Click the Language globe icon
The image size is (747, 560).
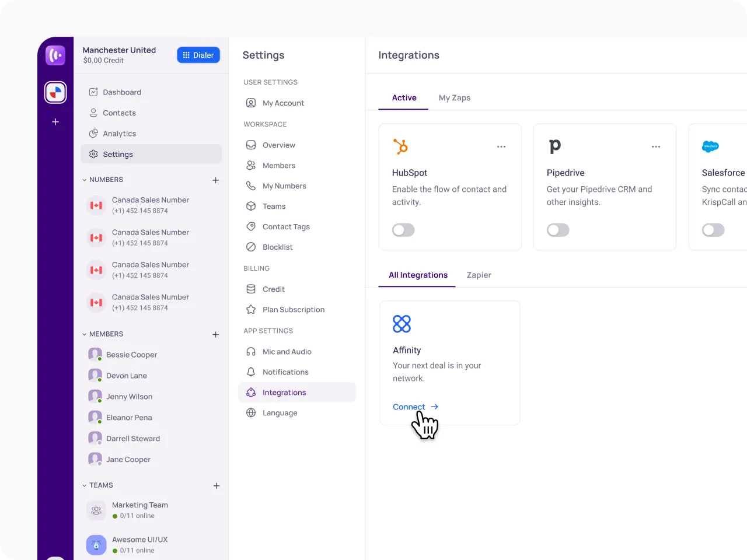[251, 413]
